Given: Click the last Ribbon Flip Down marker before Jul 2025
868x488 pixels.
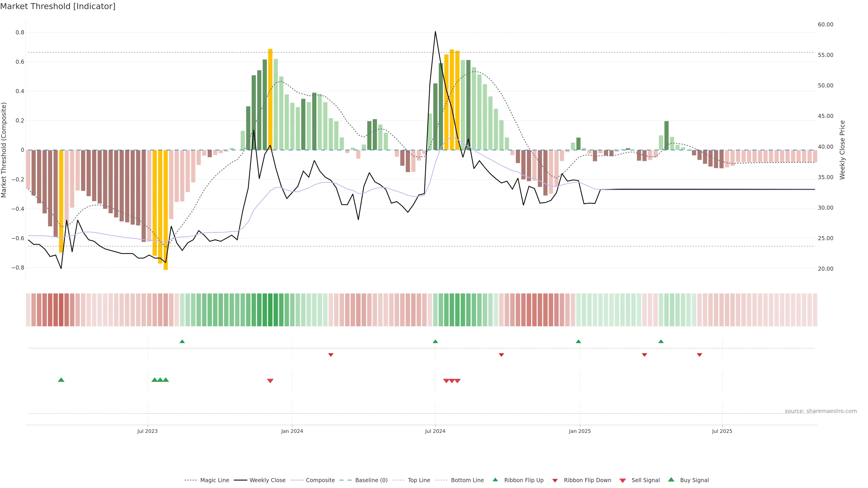Looking at the screenshot, I should click(x=700, y=355).
